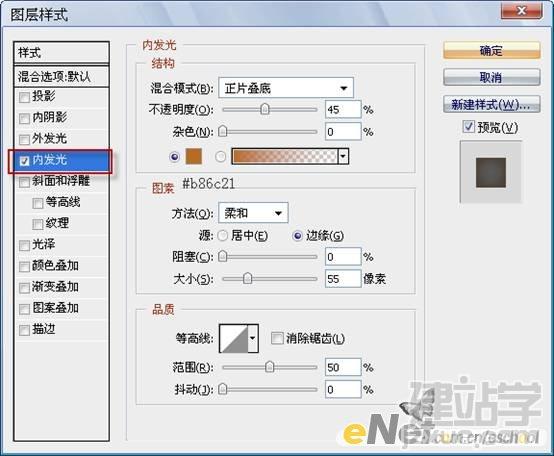Viewport: 554px width, 456px height.
Task: Select 混合选项:默认 in styles list
Action: (61, 76)
